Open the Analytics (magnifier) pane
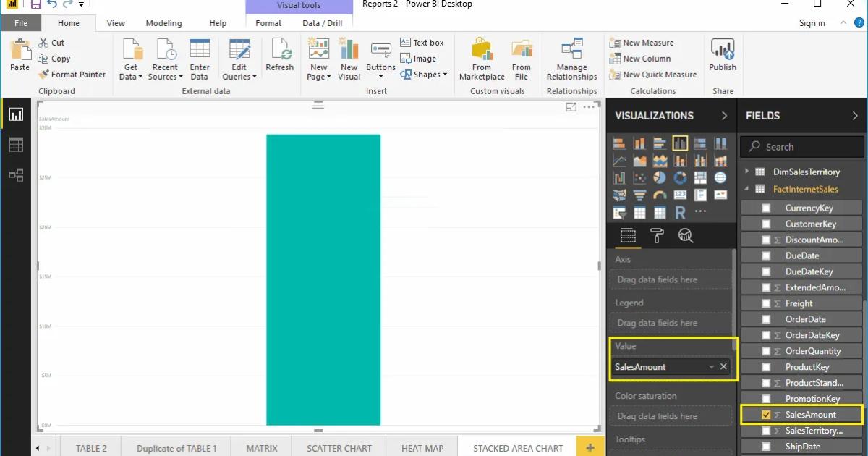Screen dimensions: 868x456 686,235
